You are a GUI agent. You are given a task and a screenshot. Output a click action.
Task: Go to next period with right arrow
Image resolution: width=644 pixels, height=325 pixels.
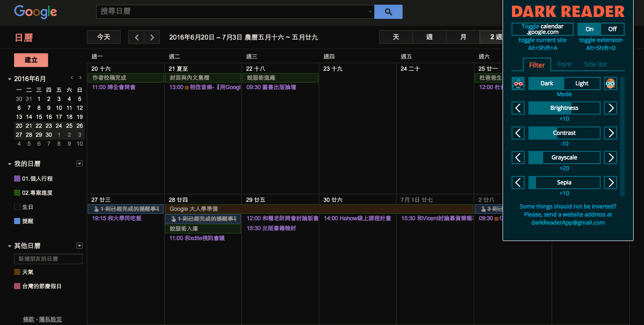click(152, 37)
